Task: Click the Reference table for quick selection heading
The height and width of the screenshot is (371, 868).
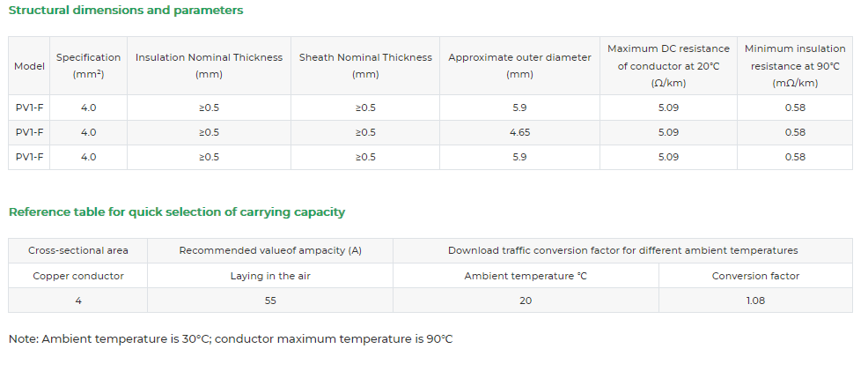Action: [177, 212]
